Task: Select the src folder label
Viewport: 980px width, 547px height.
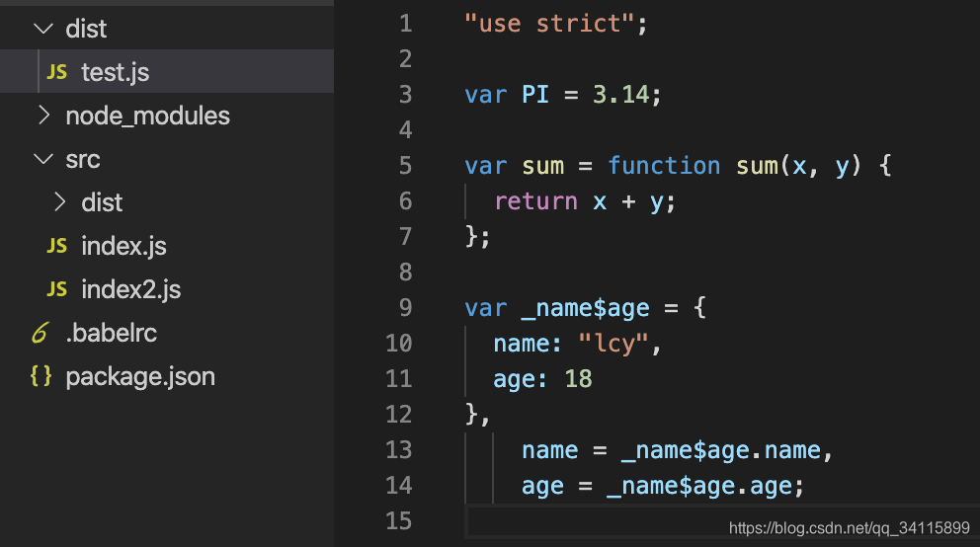Action: click(x=83, y=160)
